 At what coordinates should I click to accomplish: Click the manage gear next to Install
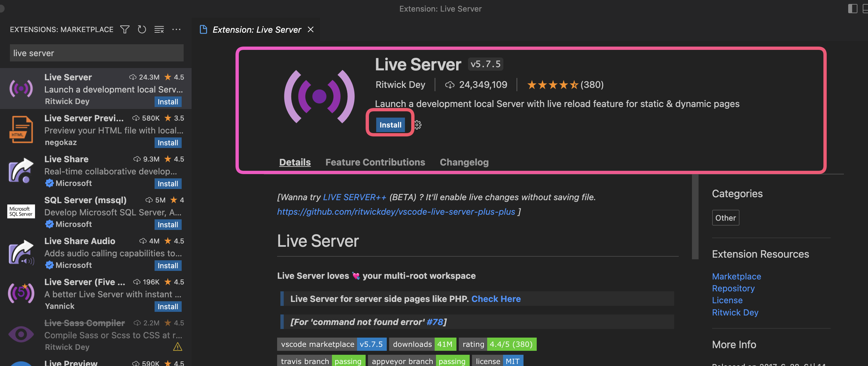pos(418,125)
